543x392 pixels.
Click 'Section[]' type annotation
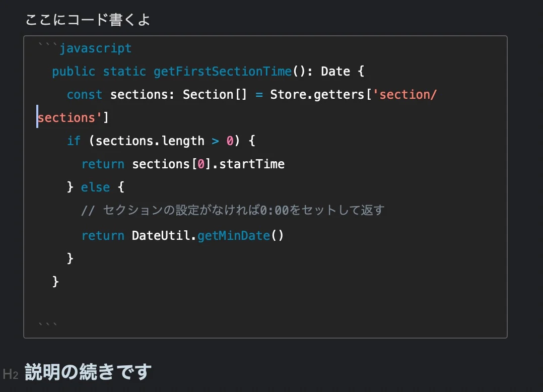click(x=215, y=95)
